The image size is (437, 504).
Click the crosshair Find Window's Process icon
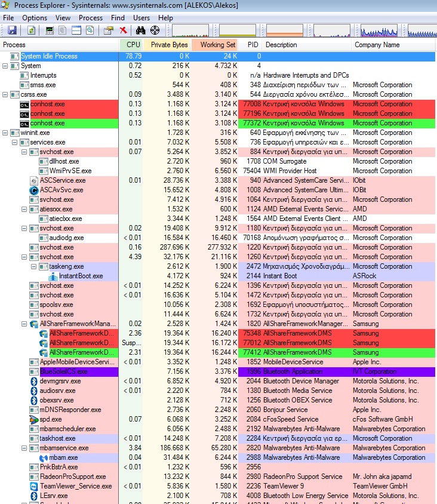click(x=155, y=30)
